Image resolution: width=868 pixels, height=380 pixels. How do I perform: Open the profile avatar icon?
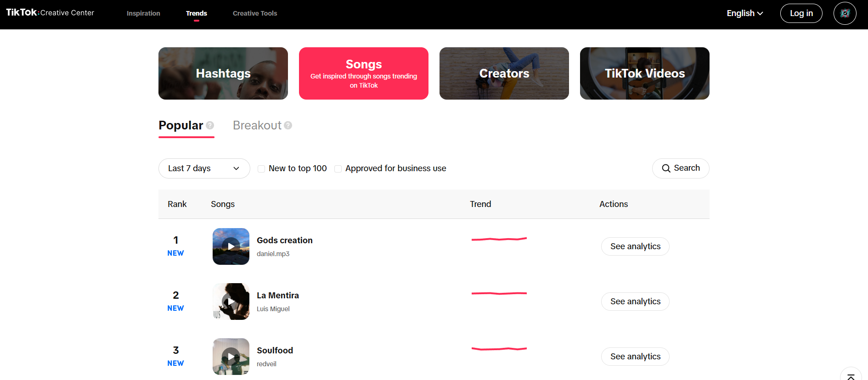pos(845,13)
